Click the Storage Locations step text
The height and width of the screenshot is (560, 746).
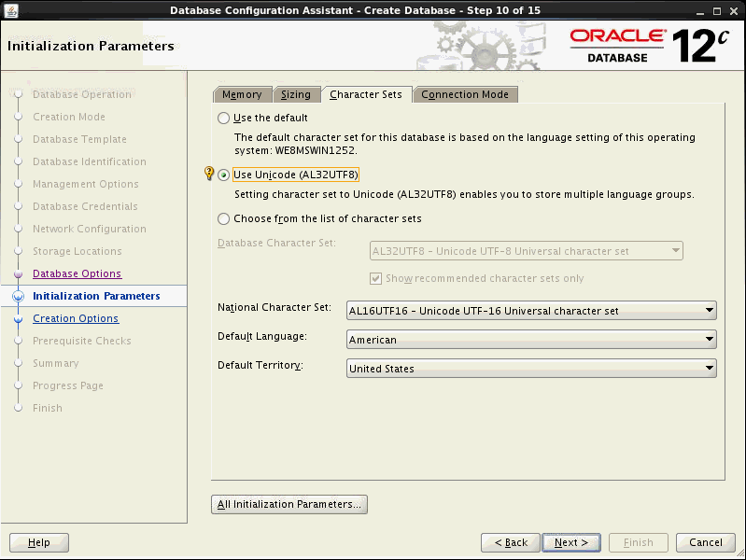77,251
